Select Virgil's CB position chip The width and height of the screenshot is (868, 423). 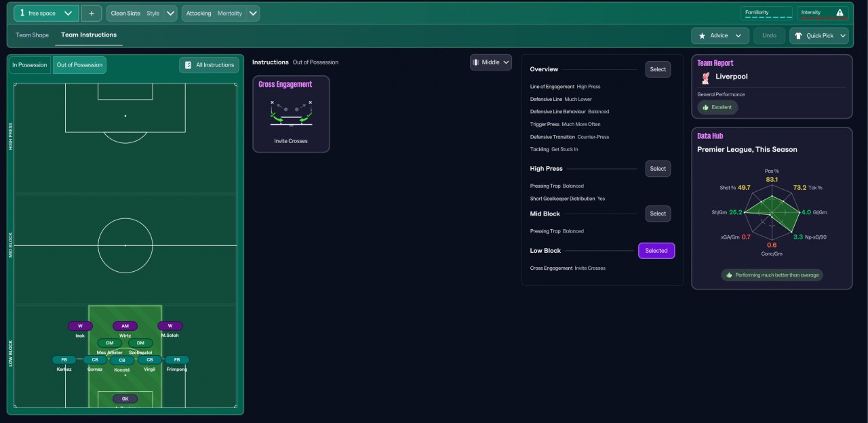click(x=150, y=360)
